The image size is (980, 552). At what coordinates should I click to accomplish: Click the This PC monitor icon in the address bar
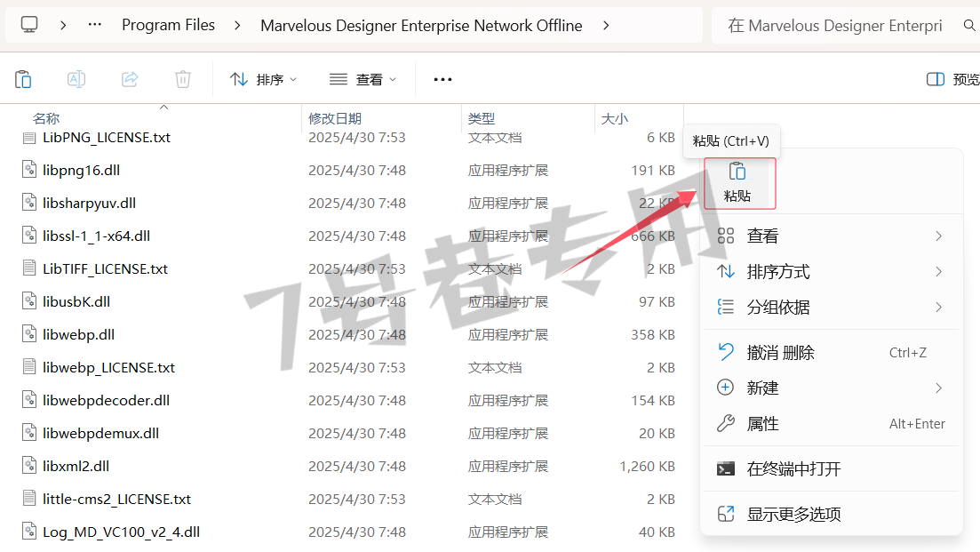tap(29, 25)
